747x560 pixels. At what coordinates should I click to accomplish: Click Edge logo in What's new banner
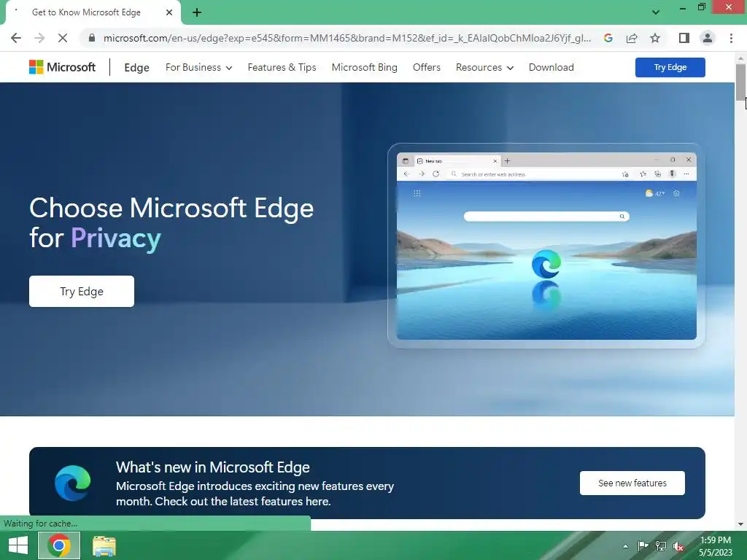(72, 483)
